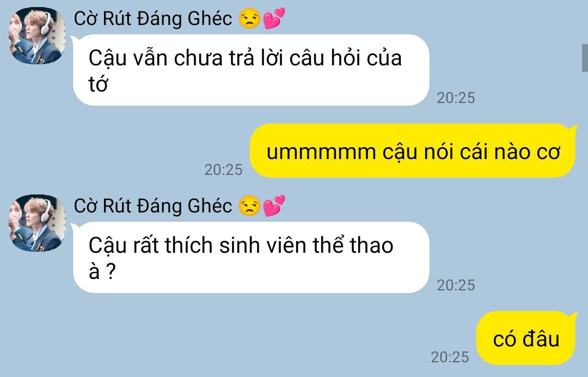Tap the yellow 'có đâu' reply bubble
Image resolution: width=588 pixels, height=377 pixels.
pos(526,338)
